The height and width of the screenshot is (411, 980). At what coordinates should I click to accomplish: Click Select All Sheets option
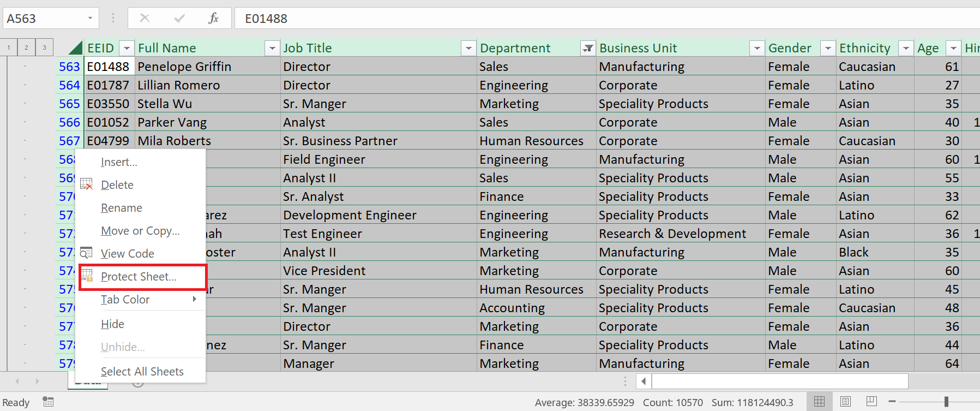tap(142, 372)
